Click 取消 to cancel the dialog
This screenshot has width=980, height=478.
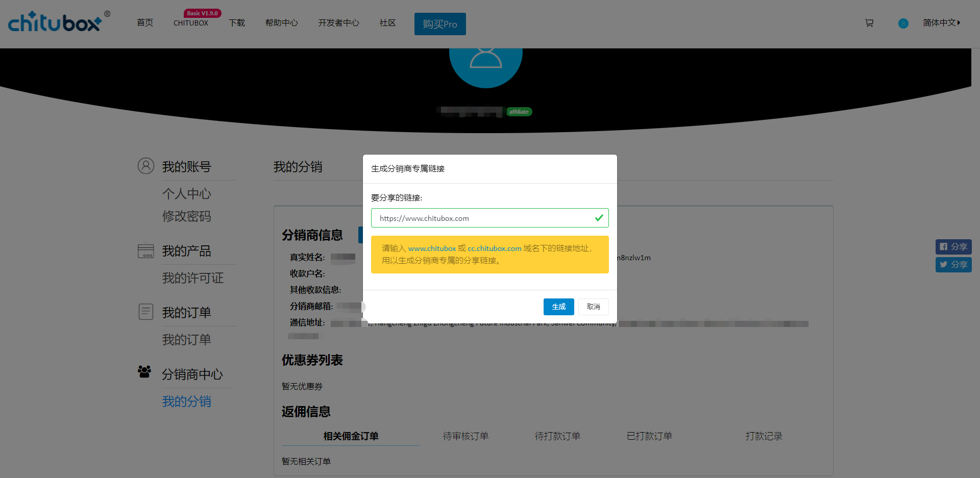tap(594, 307)
